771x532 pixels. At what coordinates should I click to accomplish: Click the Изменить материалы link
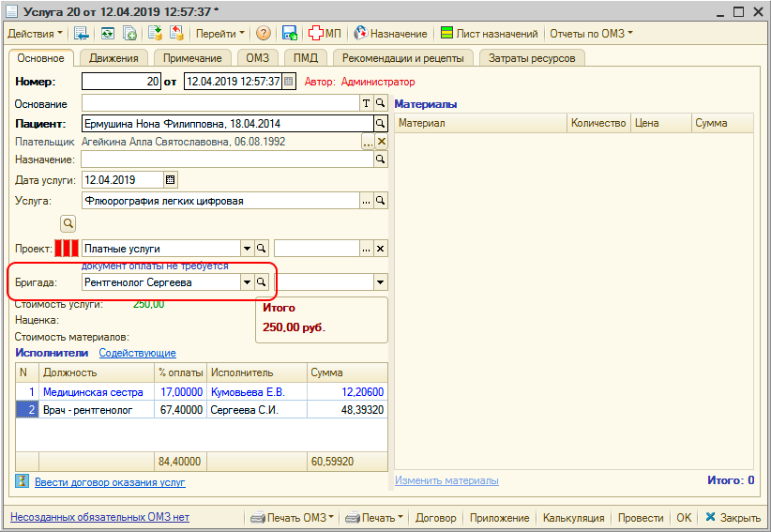[446, 480]
